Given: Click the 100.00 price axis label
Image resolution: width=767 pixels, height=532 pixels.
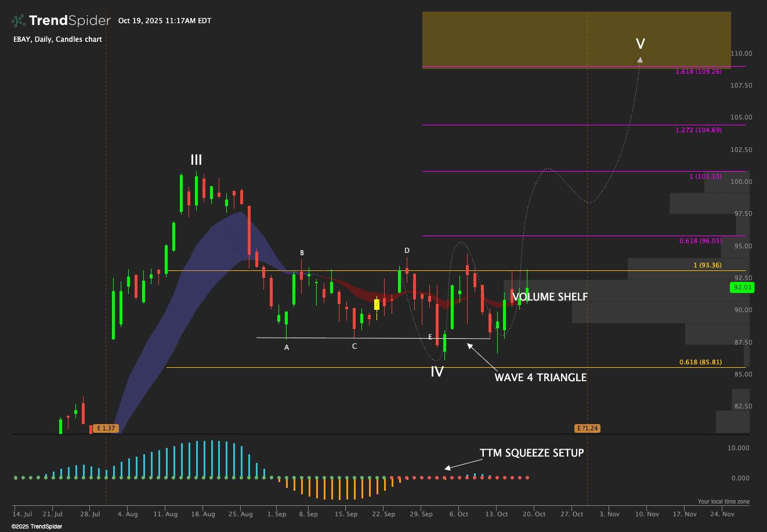Looking at the screenshot, I should (x=742, y=182).
